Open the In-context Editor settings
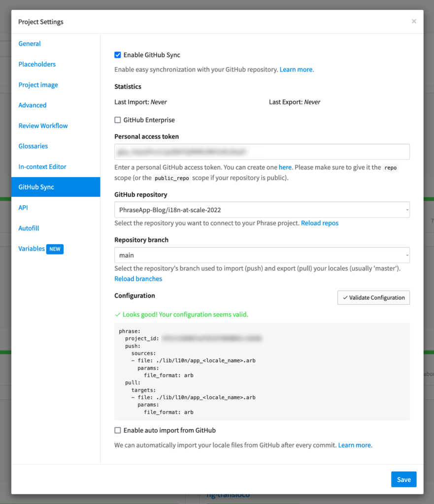Image resolution: width=434 pixels, height=504 pixels. (42, 166)
